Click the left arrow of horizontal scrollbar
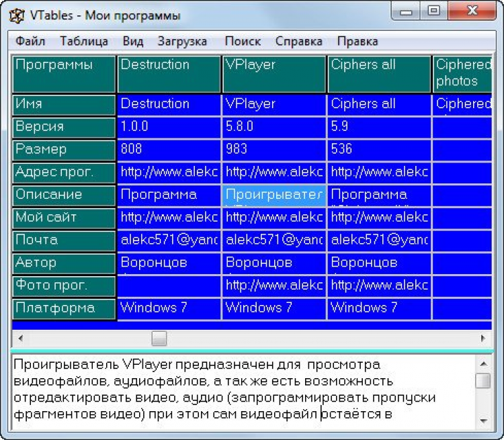This screenshot has width=504, height=440. (x=21, y=338)
